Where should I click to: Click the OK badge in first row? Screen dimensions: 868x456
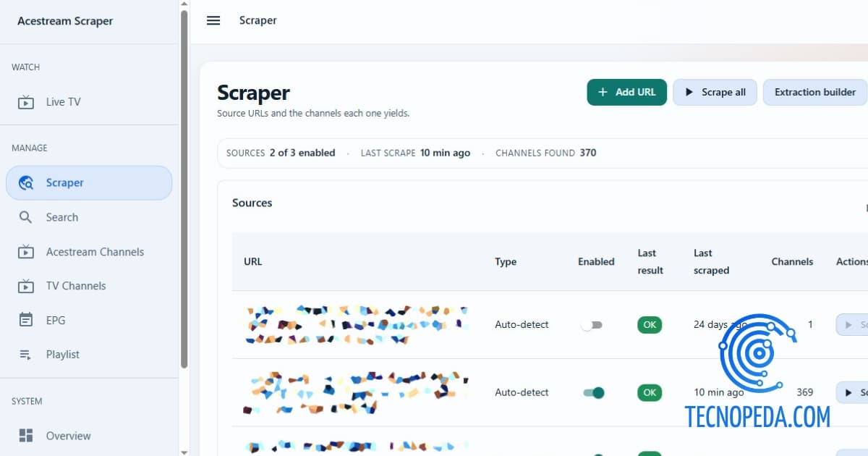coord(650,325)
